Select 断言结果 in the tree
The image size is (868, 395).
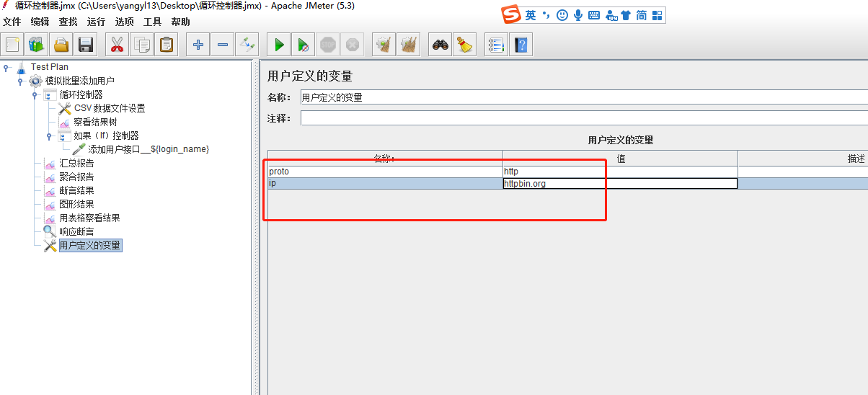tap(76, 190)
